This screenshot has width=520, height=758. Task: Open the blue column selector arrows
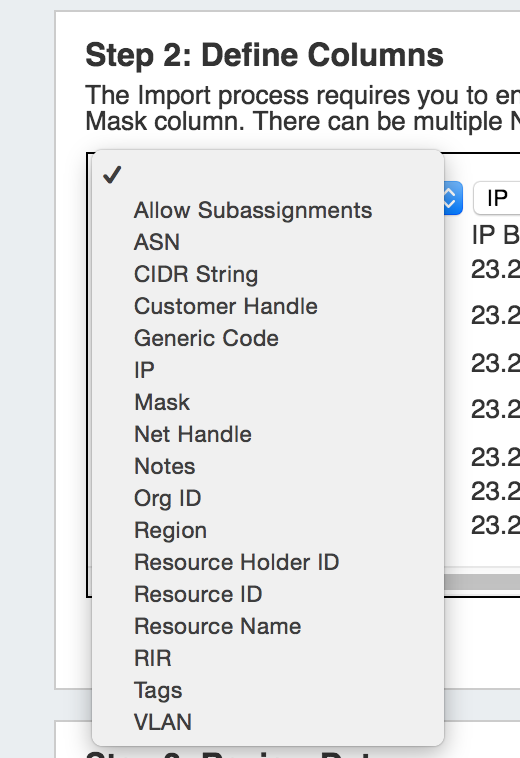(x=453, y=198)
